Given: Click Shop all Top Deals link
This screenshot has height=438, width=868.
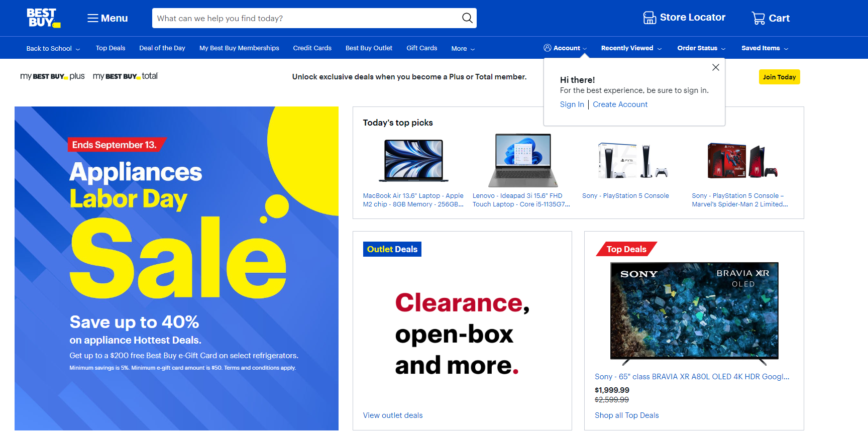Looking at the screenshot, I should (x=627, y=415).
